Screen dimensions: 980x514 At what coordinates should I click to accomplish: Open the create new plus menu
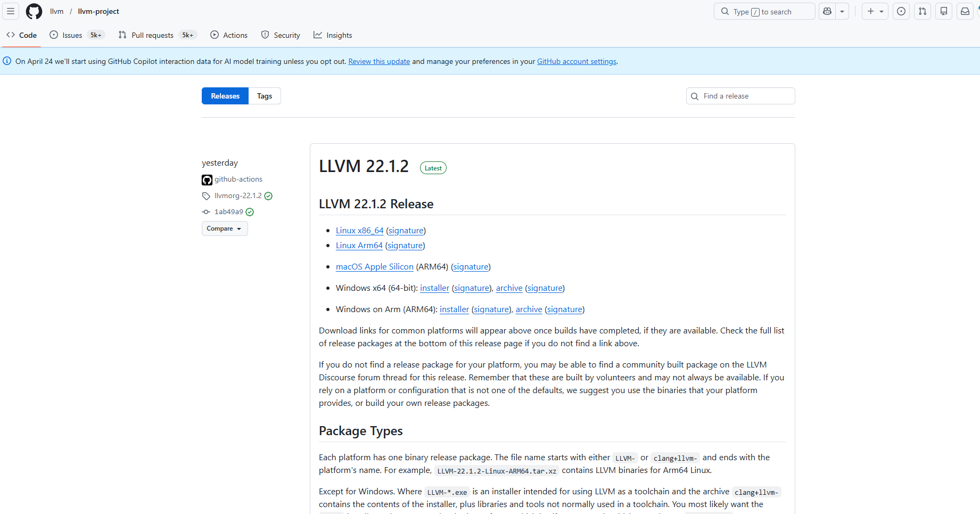pyautogui.click(x=875, y=11)
